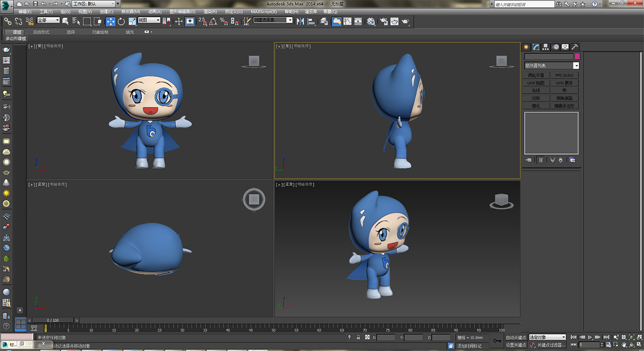Image resolution: width=644 pixels, height=351 pixels.
Task: Click the Redo arrow icon
Action: 55,4
